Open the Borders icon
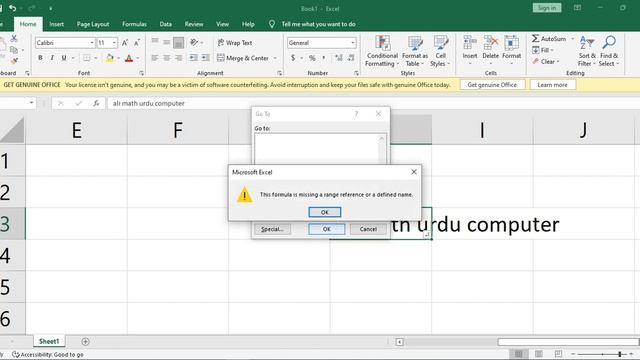 click(87, 58)
